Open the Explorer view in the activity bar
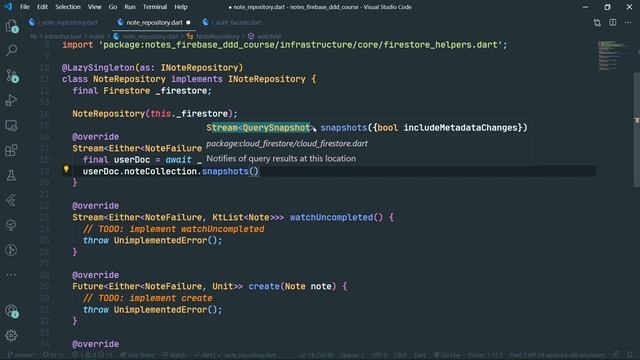This screenshot has height=360, width=640. (x=11, y=26)
